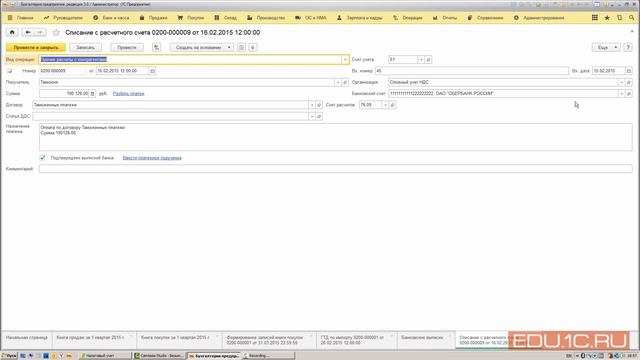Open Администрирование section menu
The image size is (640, 360).
pos(539,18)
